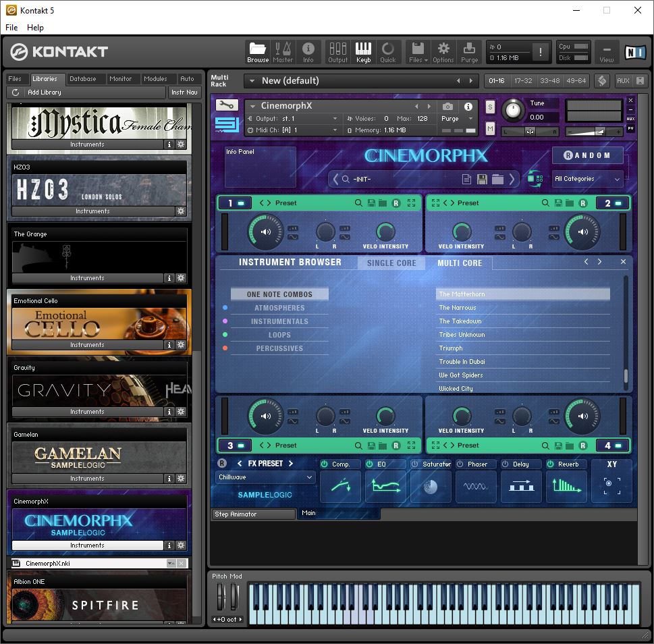Open the All Categories dropdown
The height and width of the screenshot is (644, 654).
[587, 179]
